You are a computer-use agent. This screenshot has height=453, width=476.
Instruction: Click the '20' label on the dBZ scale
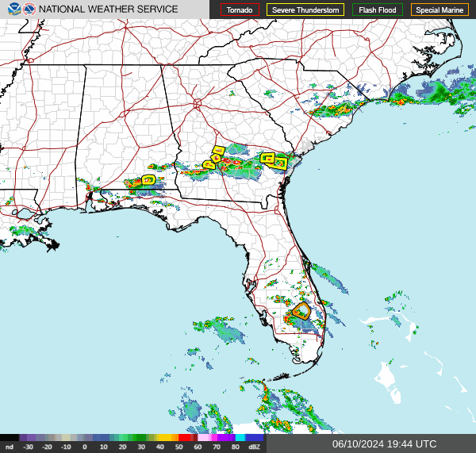click(122, 447)
